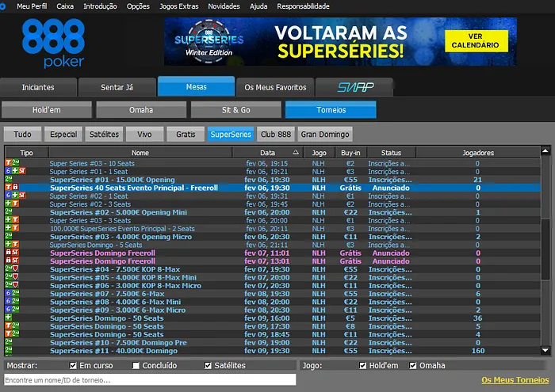Click the red ST icon beside Super Series #02 - 1 Seat

click(22, 196)
